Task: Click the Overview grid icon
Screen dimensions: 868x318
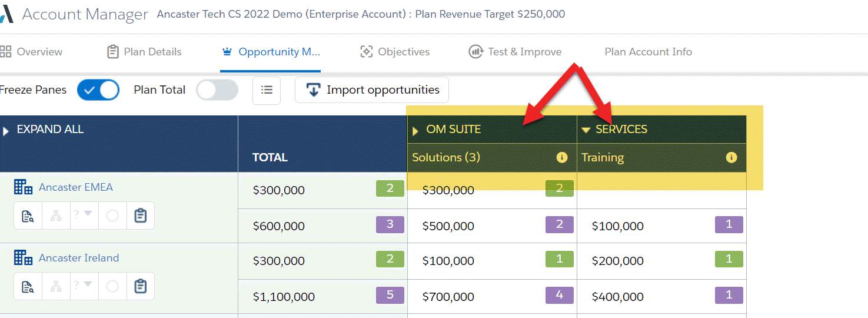Action: pyautogui.click(x=5, y=52)
